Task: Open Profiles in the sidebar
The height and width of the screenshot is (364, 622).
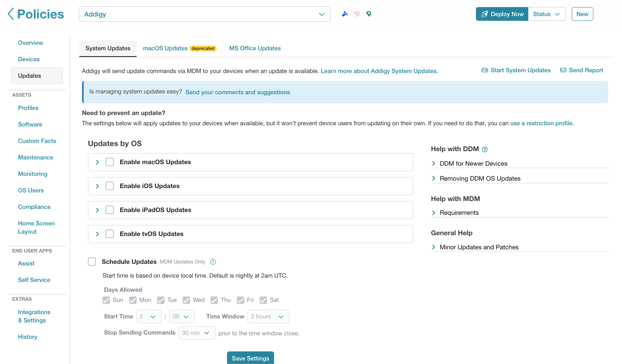Action: tap(28, 108)
